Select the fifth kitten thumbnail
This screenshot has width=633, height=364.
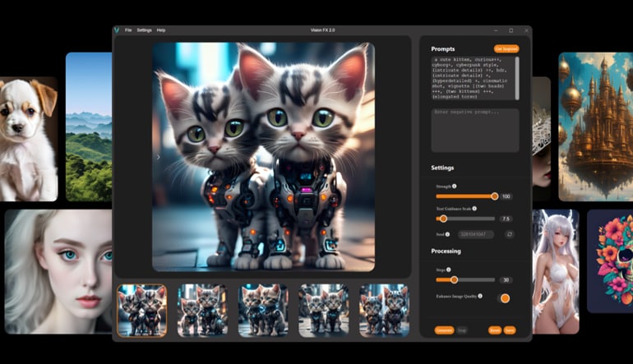(385, 311)
